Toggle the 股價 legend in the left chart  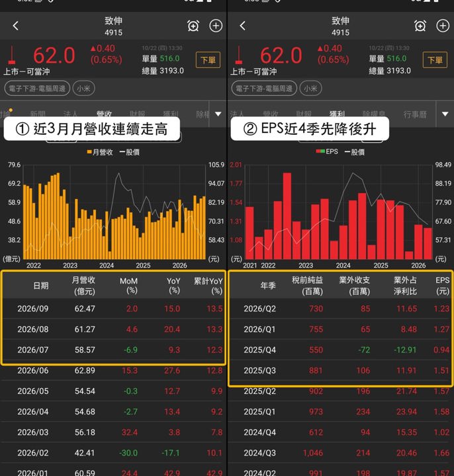(130, 152)
